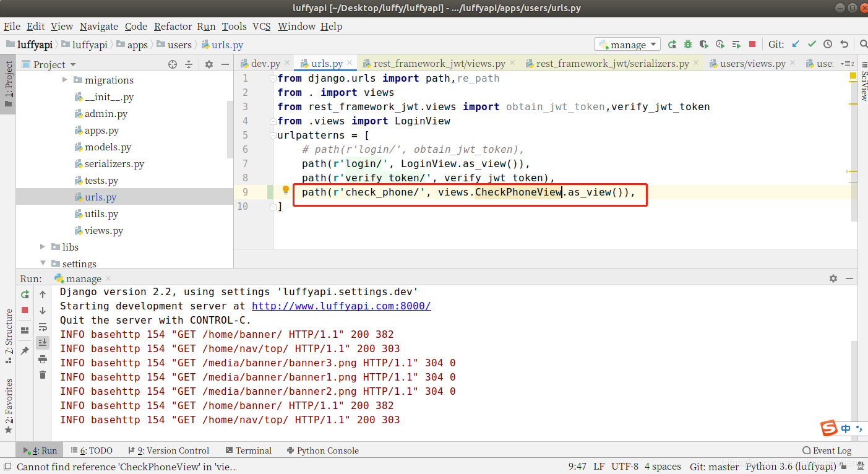Click the intention lightbulb on line 9
The height and width of the screenshot is (474, 868).
point(286,191)
